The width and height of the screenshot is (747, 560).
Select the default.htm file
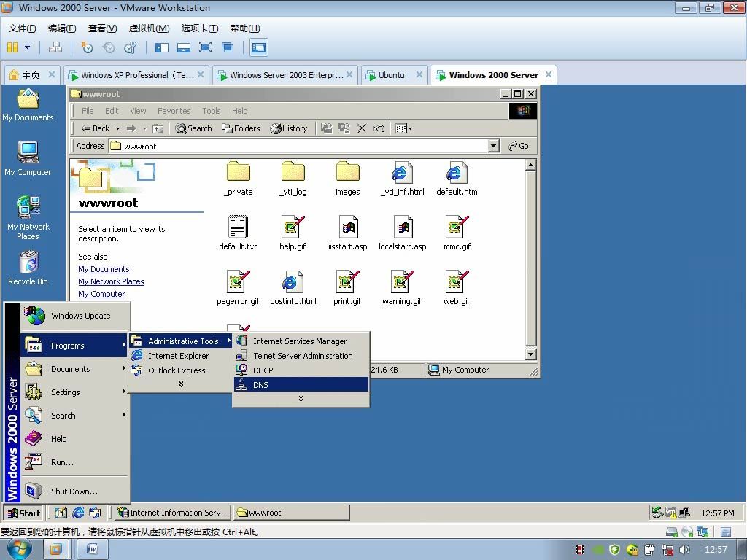coord(457,179)
